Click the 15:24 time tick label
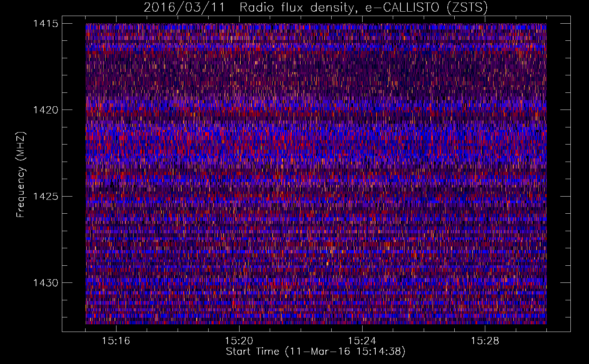Image resolution: width=589 pixels, height=364 pixels. [362, 341]
